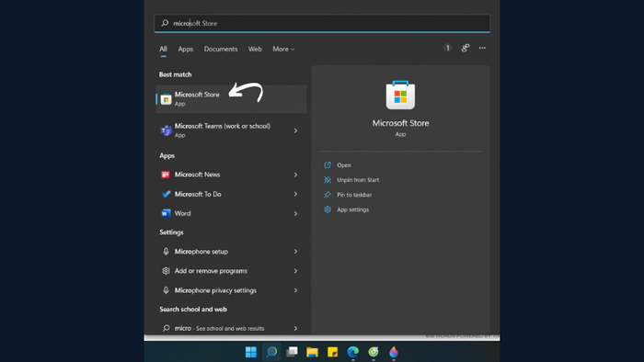Click the Windows Start button in taskbar
This screenshot has height=362, width=644.
251,352
